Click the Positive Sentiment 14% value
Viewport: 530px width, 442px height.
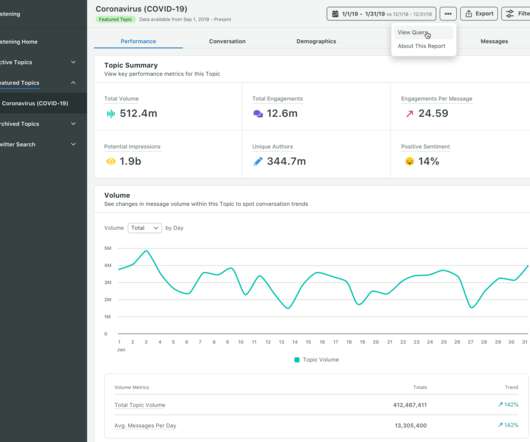(x=429, y=162)
